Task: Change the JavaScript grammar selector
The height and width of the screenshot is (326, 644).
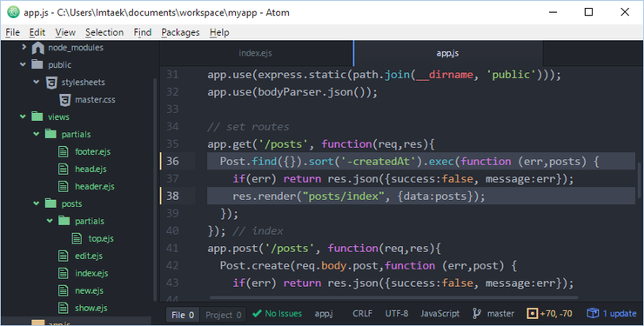Action: [439, 314]
